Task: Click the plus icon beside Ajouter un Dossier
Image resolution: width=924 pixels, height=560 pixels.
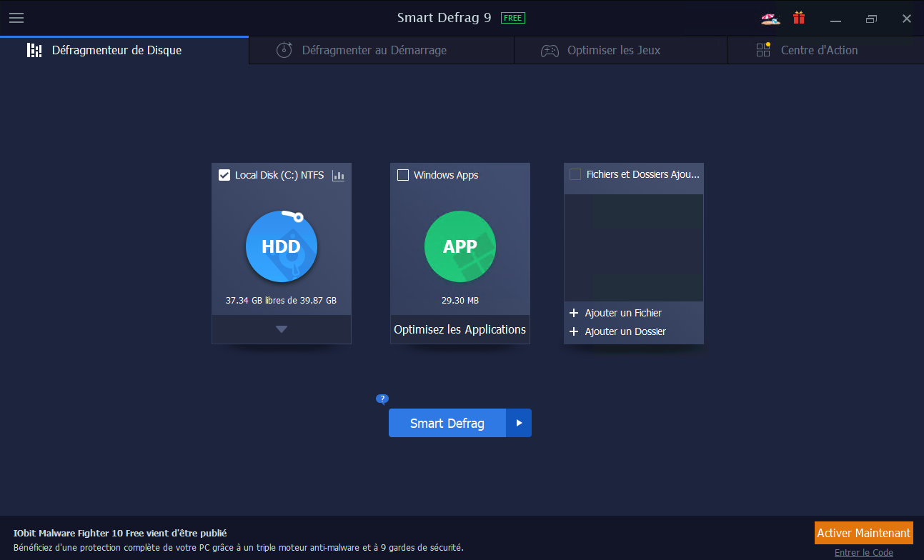Action: 573,331
